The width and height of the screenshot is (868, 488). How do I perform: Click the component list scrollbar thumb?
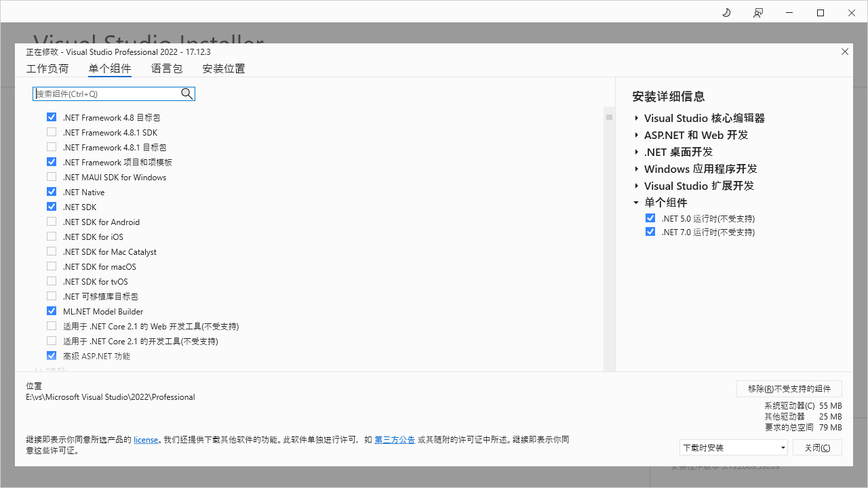coord(609,117)
